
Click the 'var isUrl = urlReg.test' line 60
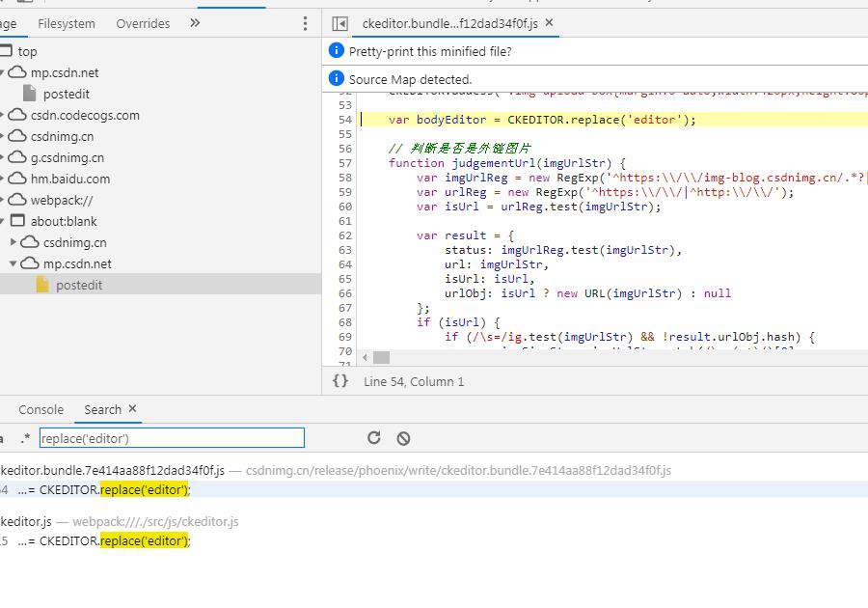pyautogui.click(x=539, y=207)
